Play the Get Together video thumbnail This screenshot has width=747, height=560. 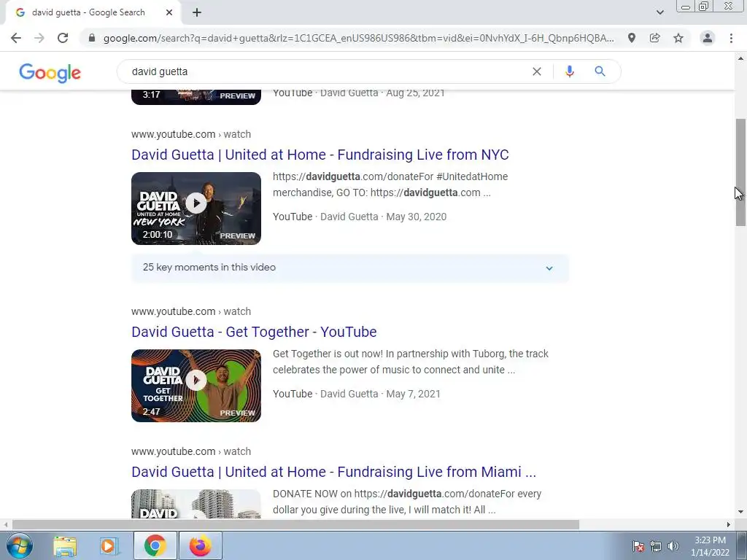[196, 386]
